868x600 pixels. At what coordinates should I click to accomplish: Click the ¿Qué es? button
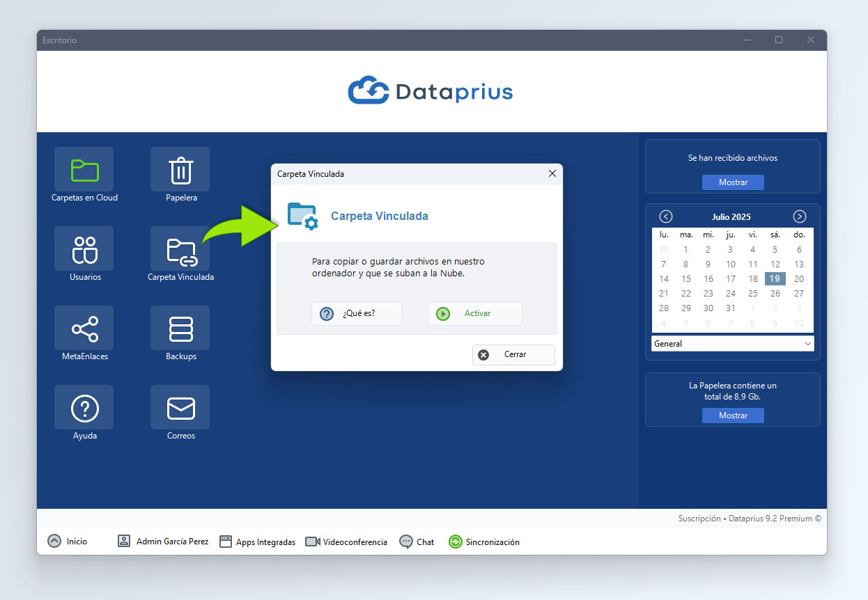[357, 314]
